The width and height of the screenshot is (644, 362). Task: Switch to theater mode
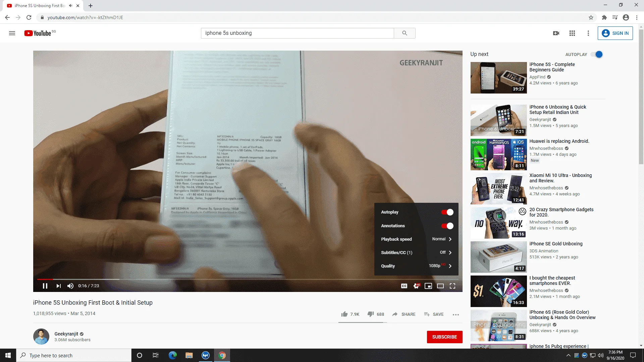440,286
